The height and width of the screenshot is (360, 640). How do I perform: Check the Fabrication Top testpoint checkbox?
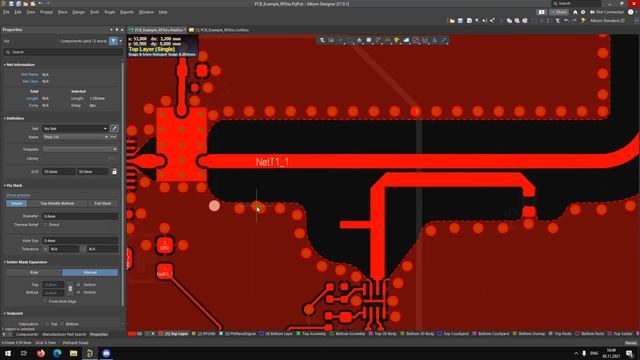[47, 324]
